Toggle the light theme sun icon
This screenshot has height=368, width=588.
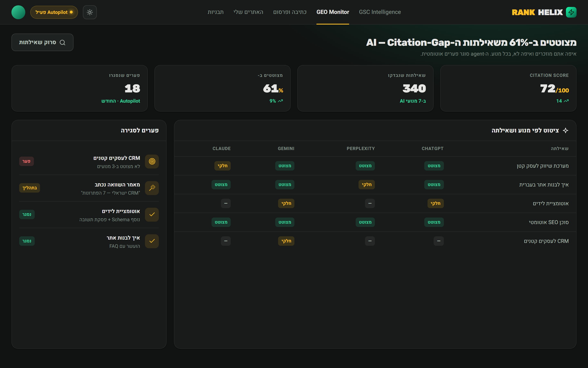click(x=90, y=12)
